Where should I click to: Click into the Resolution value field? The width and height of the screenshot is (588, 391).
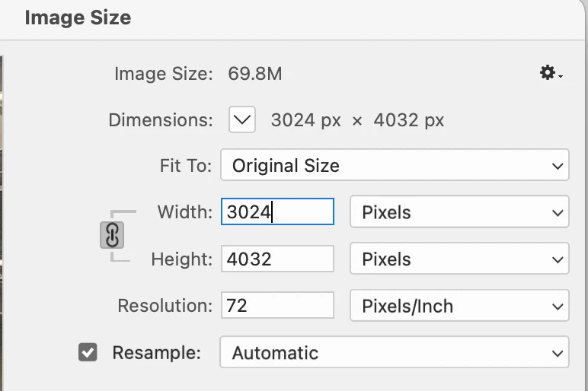[x=277, y=305]
